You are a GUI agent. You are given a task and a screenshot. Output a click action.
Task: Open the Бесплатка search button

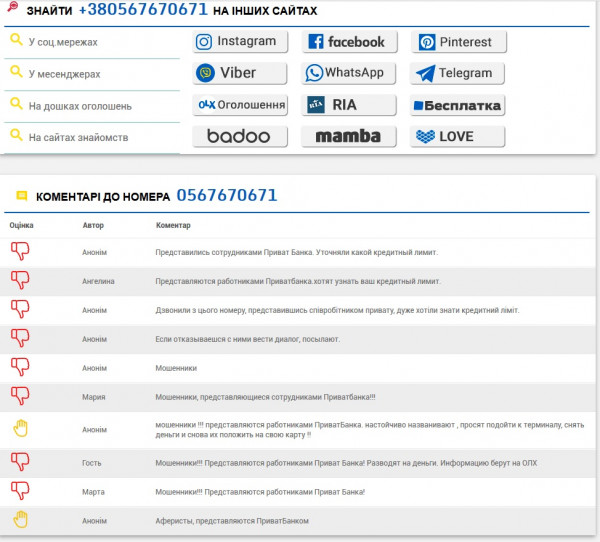[x=458, y=105]
